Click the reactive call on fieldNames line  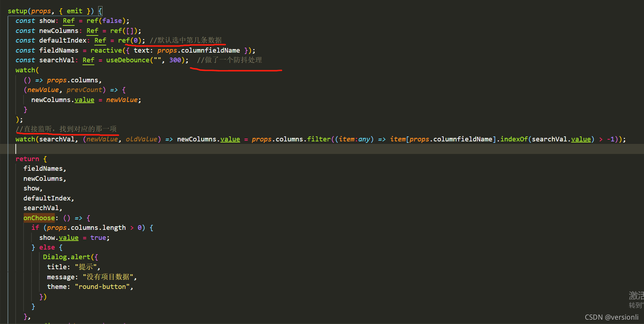click(106, 50)
